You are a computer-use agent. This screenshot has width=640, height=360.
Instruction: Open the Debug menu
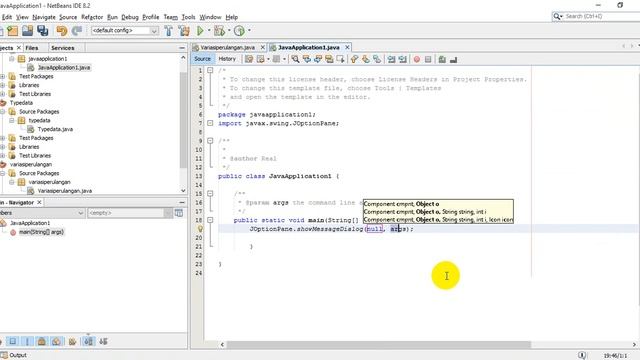point(130,17)
